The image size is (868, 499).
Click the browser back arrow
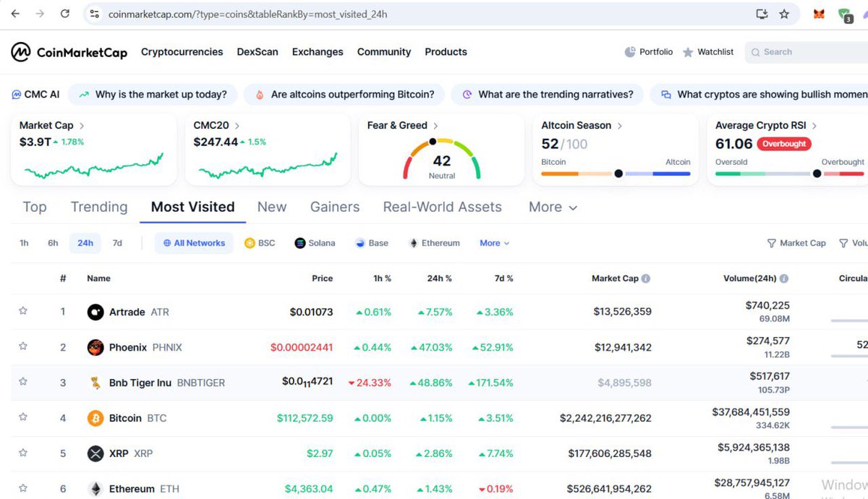pyautogui.click(x=15, y=14)
